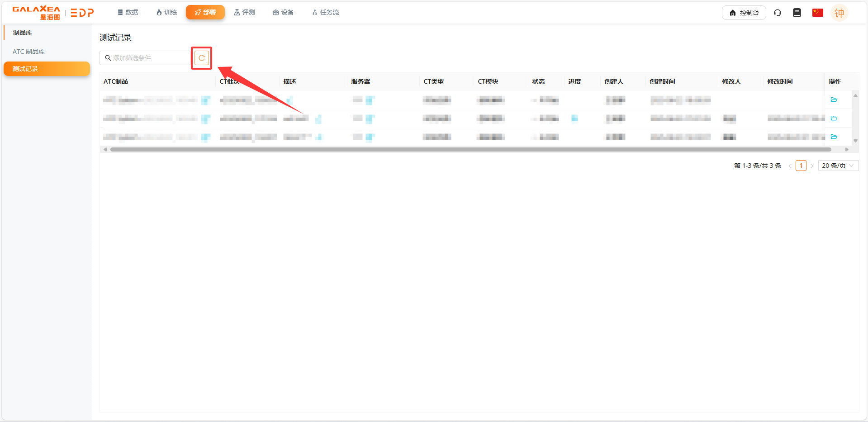This screenshot has width=868, height=422.
Task: Open the headset support icon
Action: click(778, 13)
